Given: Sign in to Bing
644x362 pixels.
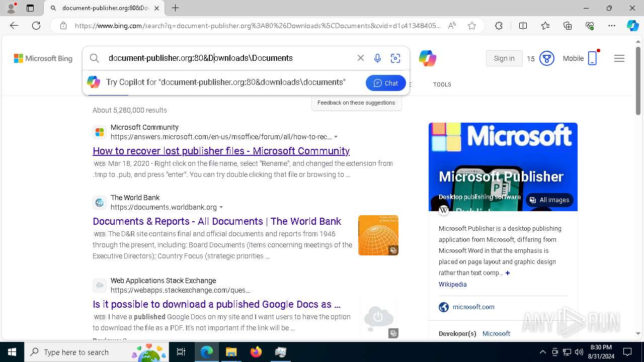Looking at the screenshot, I should pos(504,58).
